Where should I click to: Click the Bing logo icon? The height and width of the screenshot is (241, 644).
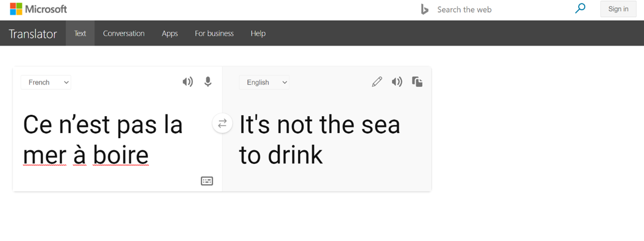point(425,9)
